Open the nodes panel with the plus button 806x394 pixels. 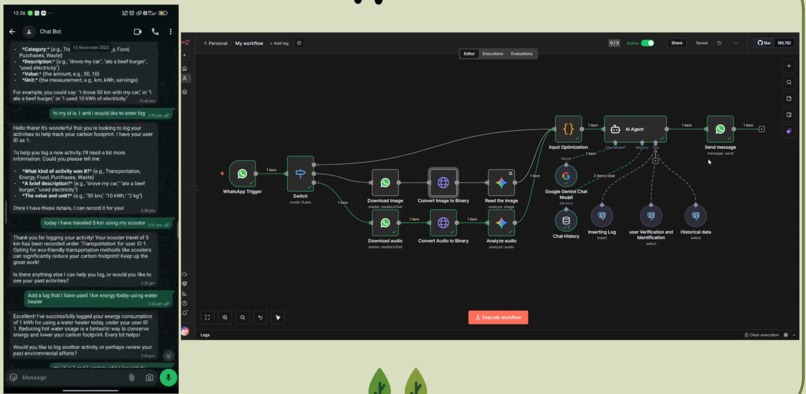pos(789,66)
